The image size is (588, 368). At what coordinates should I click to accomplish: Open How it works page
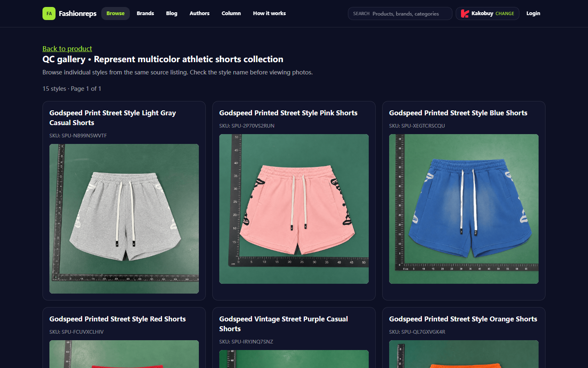tap(269, 13)
